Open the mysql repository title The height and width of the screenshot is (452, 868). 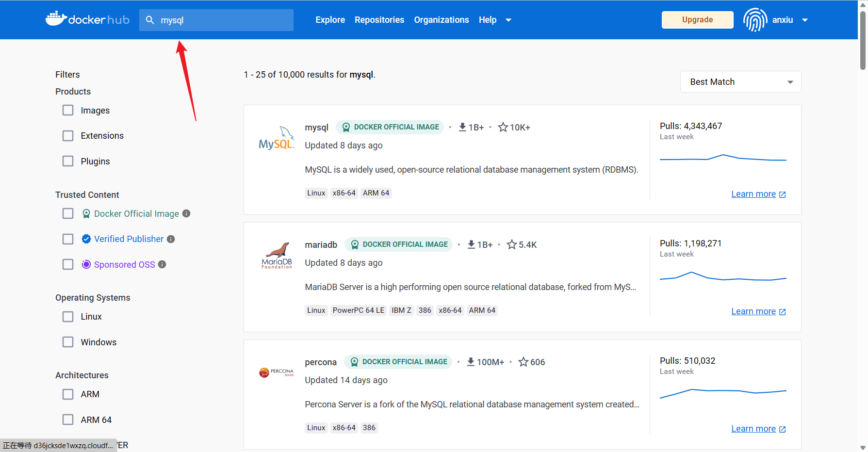pyautogui.click(x=316, y=127)
